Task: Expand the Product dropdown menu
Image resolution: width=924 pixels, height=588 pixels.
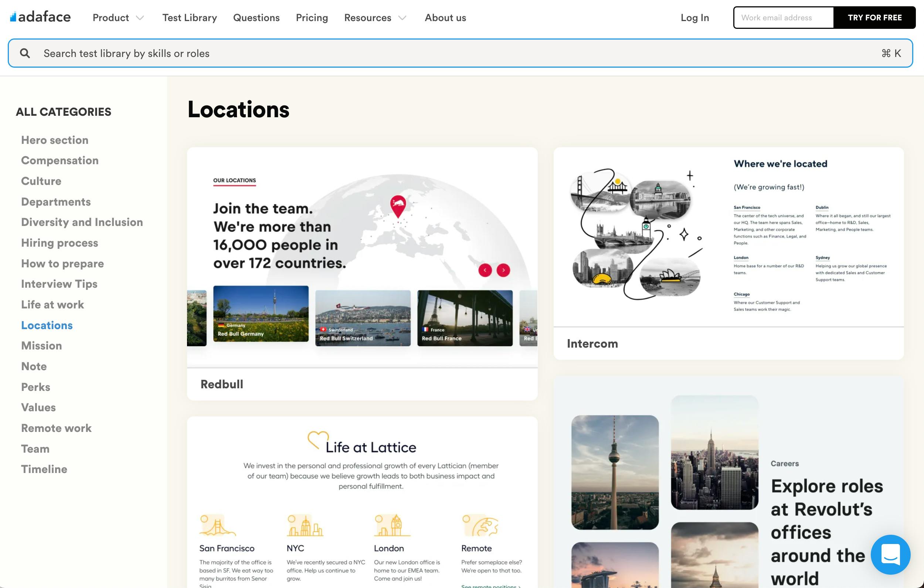Action: point(118,18)
